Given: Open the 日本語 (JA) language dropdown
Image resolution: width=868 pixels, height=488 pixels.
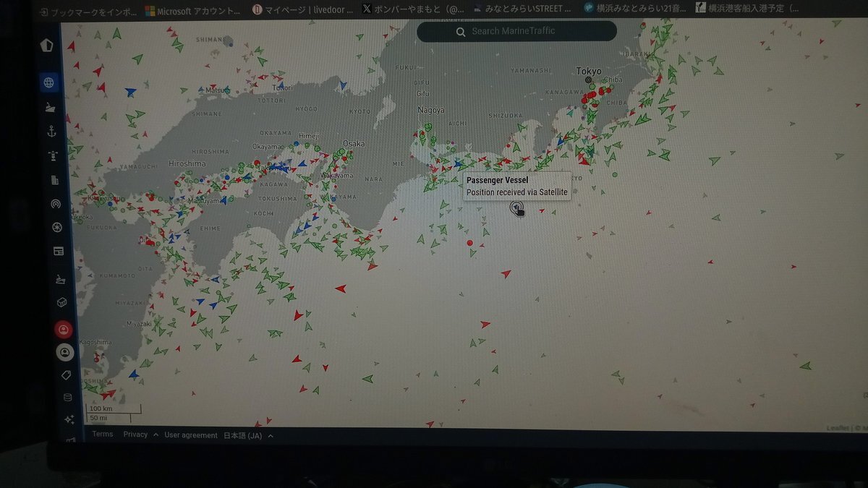Looking at the screenshot, I should click(248, 436).
